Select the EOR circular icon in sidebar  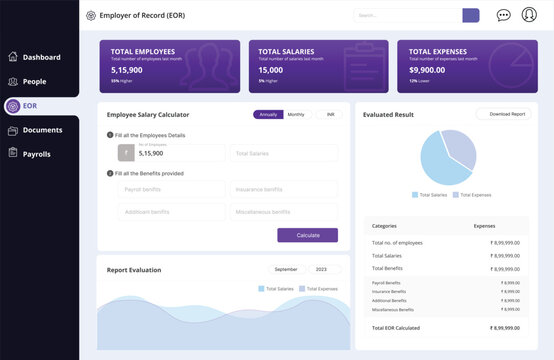[x=13, y=106]
